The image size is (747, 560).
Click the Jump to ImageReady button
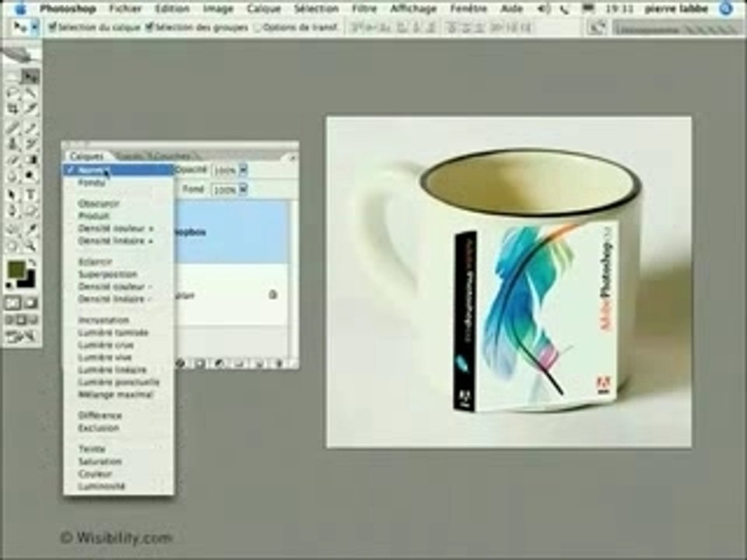(x=21, y=338)
